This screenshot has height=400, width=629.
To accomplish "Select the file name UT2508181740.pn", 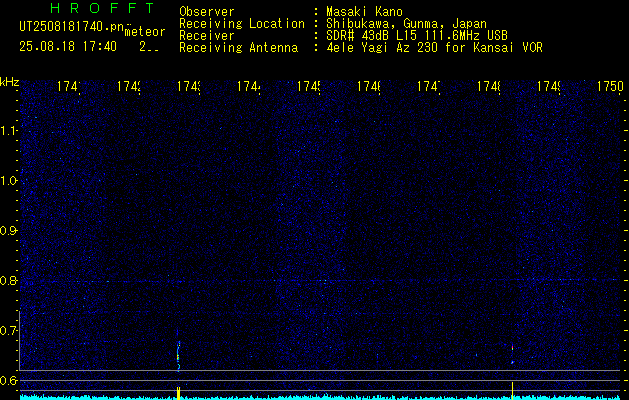I will click(71, 26).
